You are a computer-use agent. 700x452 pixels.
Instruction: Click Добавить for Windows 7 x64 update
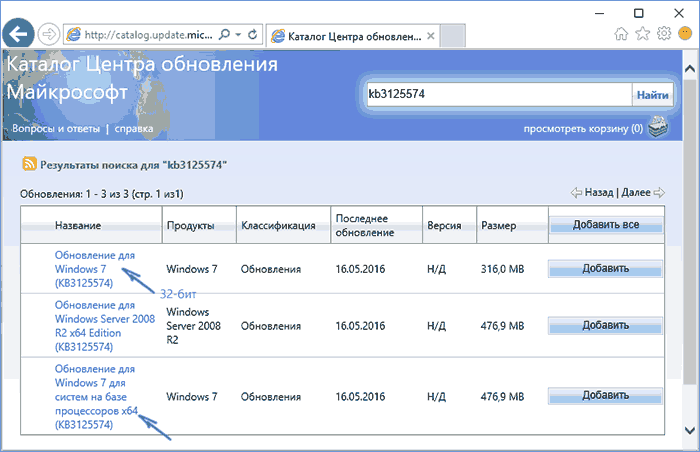coord(605,396)
